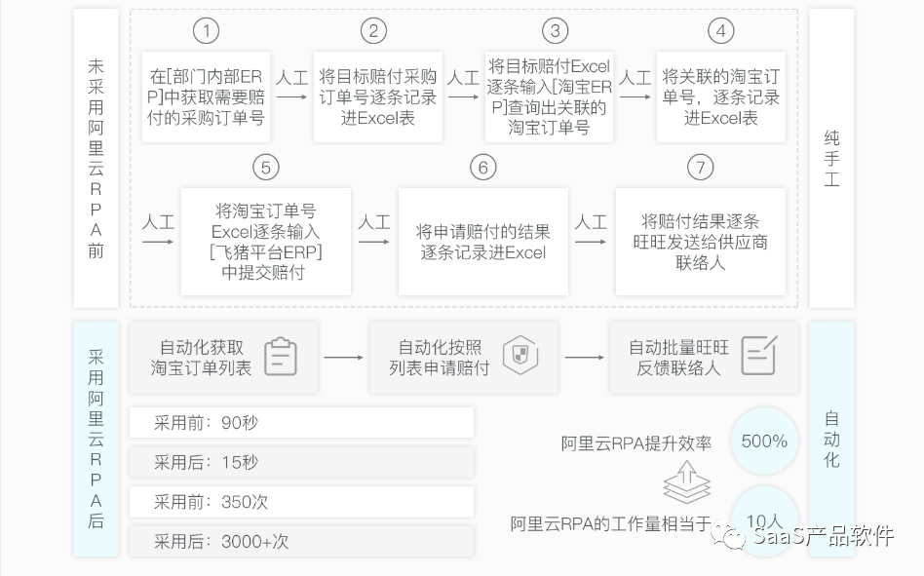Click the box 将赔付结果逐条旺旺发送给供应商联络人
Image resolution: width=924 pixels, height=576 pixels.
click(701, 242)
